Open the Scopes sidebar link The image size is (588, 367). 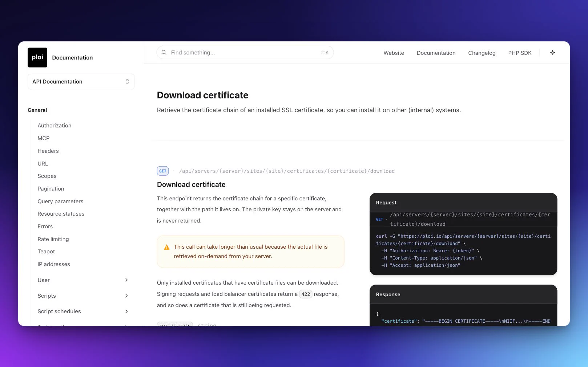coord(47,176)
